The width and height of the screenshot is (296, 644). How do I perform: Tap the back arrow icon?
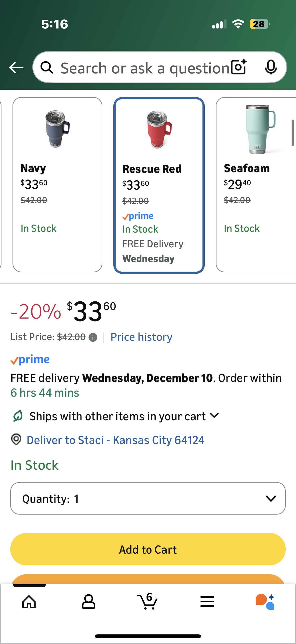pos(16,68)
